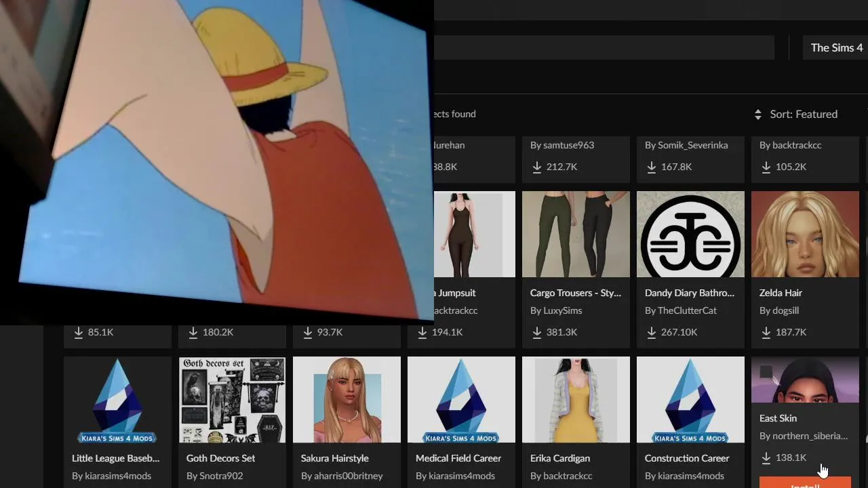Click author name LuxySims

[562, 310]
